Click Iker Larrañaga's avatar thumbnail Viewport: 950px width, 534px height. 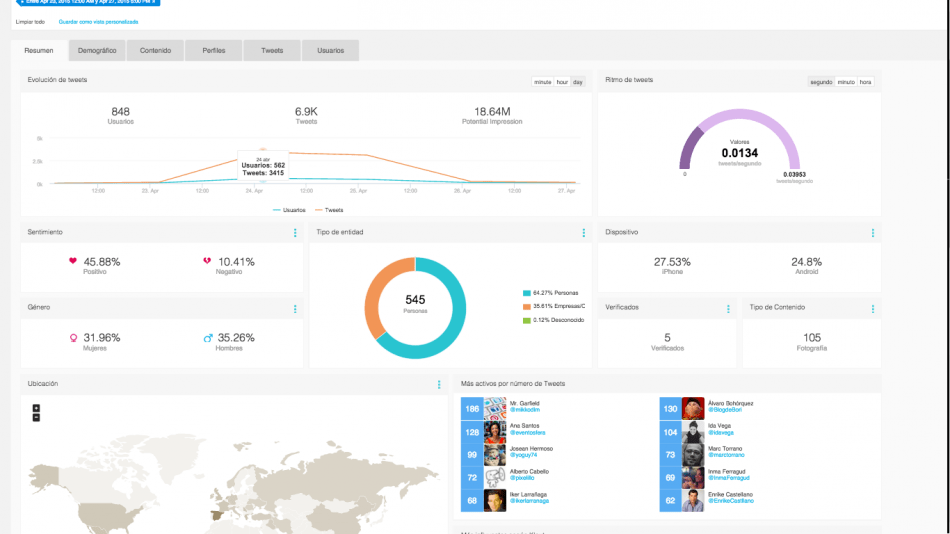click(x=495, y=501)
